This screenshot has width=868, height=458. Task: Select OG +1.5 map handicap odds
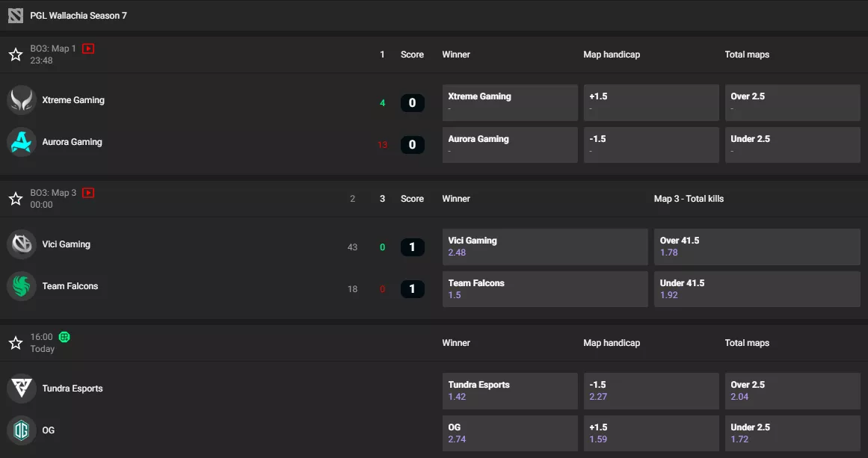point(650,433)
